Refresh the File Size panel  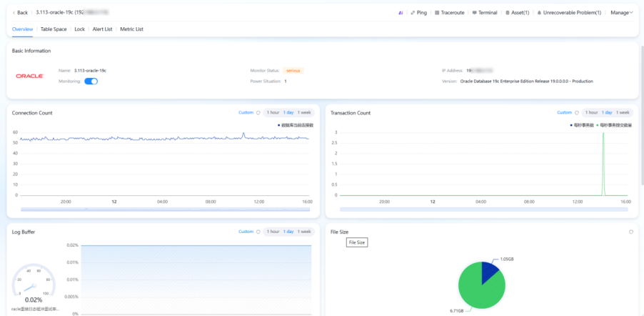[630, 232]
